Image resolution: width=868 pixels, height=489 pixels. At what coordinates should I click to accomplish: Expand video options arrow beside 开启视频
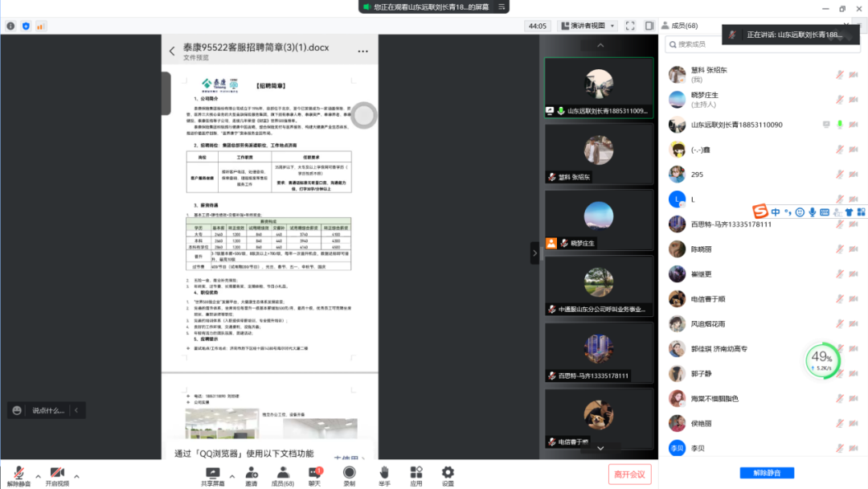pos(76,474)
